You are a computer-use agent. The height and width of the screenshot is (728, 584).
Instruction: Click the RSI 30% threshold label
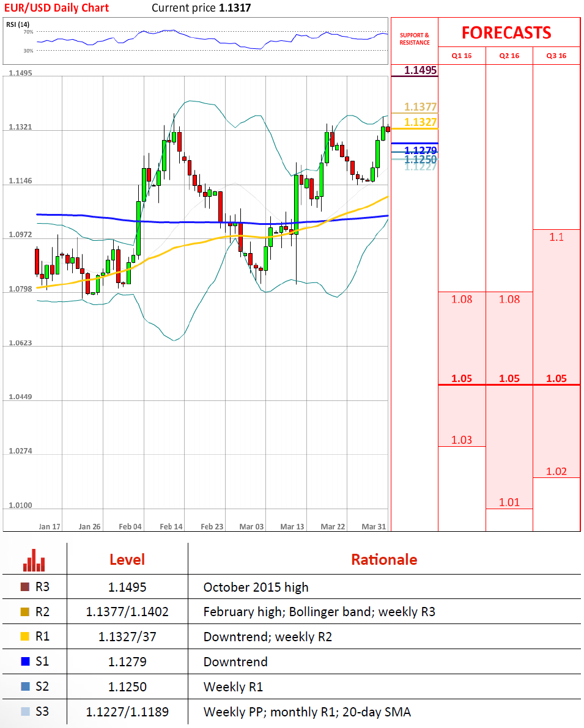[28, 51]
